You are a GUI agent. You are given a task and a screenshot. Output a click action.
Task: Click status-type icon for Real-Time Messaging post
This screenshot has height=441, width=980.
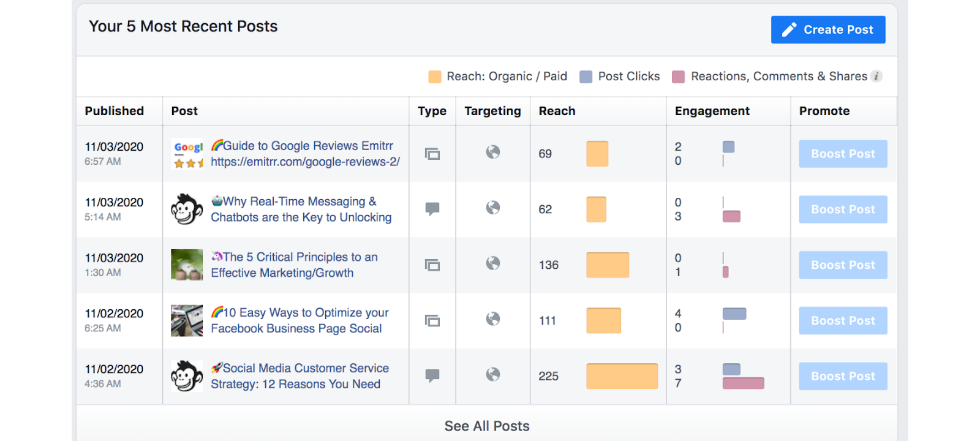coord(432,209)
